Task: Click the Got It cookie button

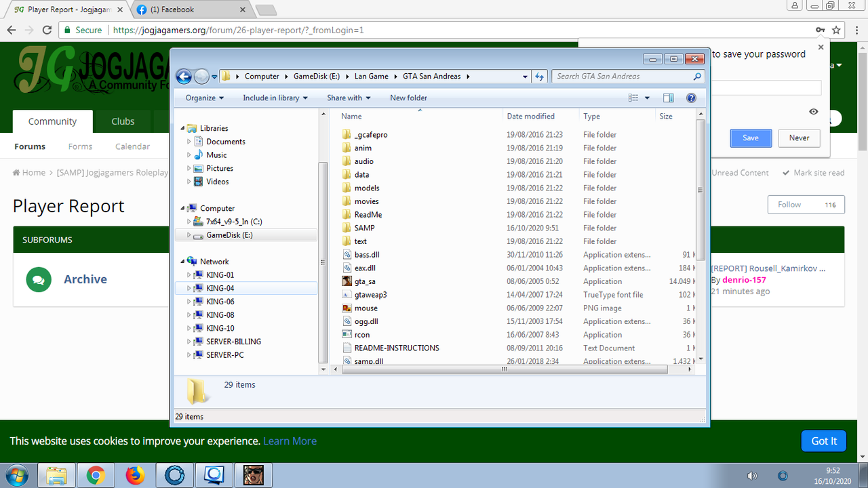Action: point(824,441)
